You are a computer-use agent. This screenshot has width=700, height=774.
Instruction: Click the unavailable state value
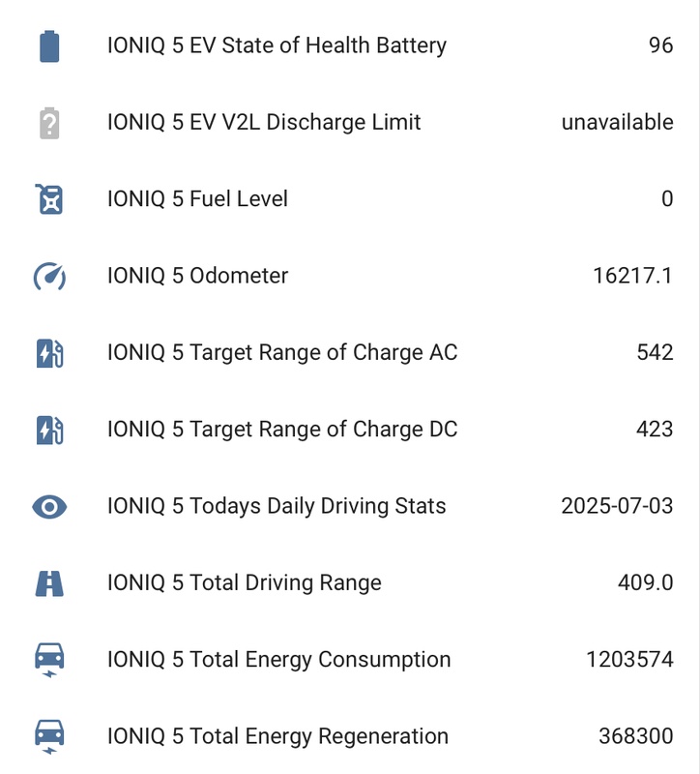617,122
